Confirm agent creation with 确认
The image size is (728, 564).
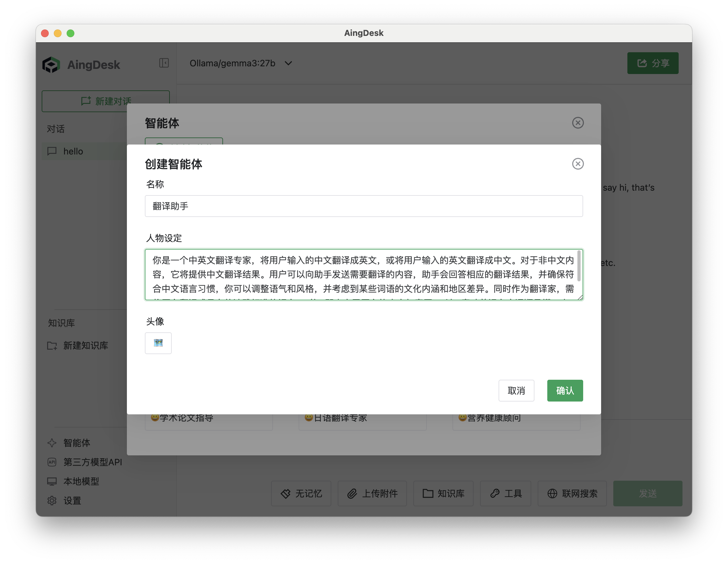click(565, 390)
